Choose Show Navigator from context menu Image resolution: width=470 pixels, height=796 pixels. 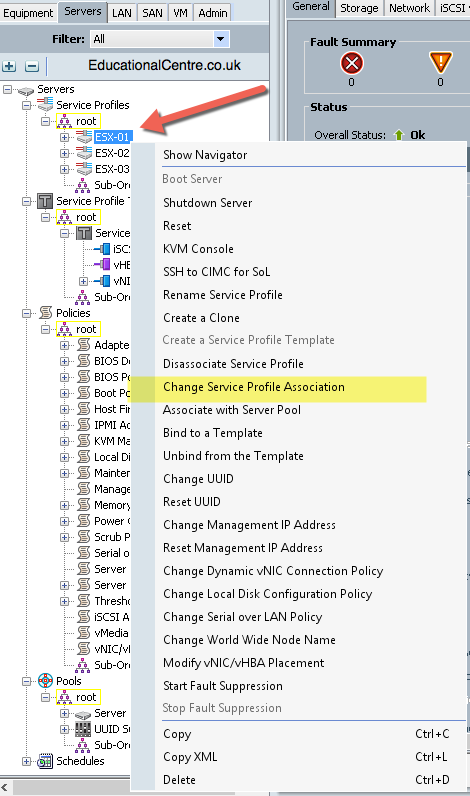coord(205,155)
